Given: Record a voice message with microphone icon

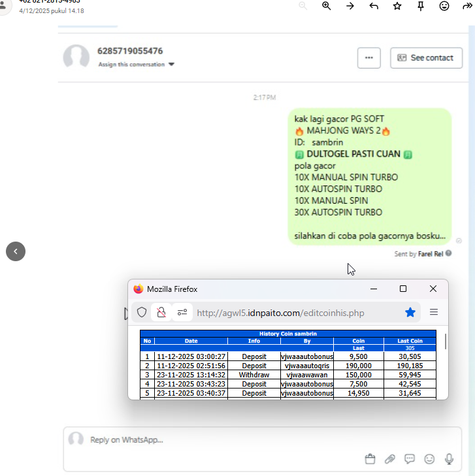Looking at the screenshot, I should (449, 459).
